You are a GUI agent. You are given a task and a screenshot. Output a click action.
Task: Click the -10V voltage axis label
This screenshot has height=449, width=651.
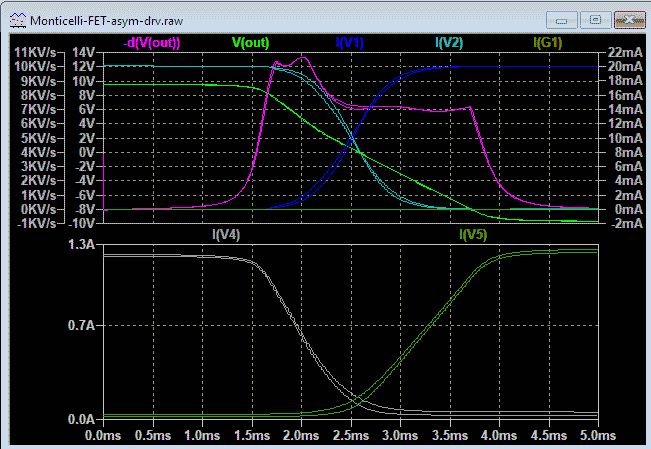click(83, 223)
